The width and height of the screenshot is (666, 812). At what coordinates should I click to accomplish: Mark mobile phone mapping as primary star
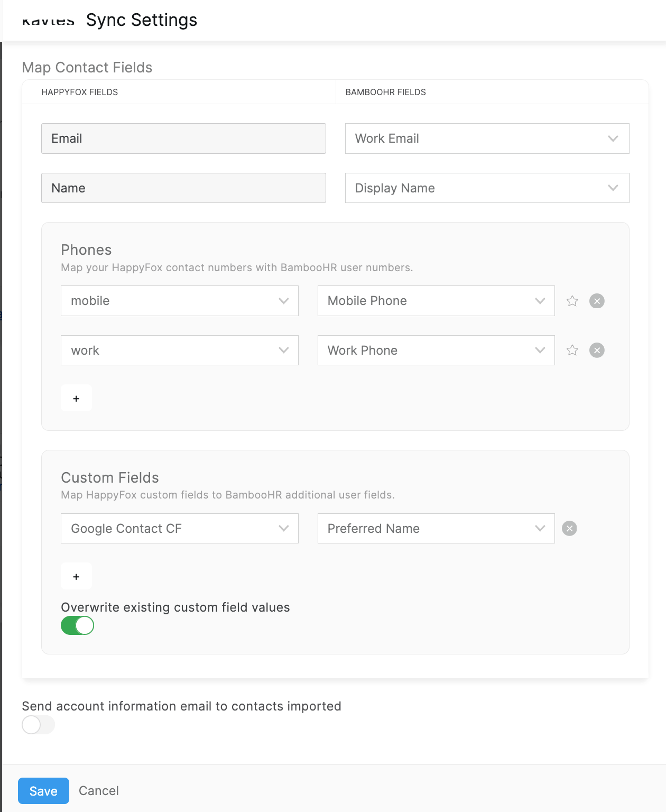(572, 301)
